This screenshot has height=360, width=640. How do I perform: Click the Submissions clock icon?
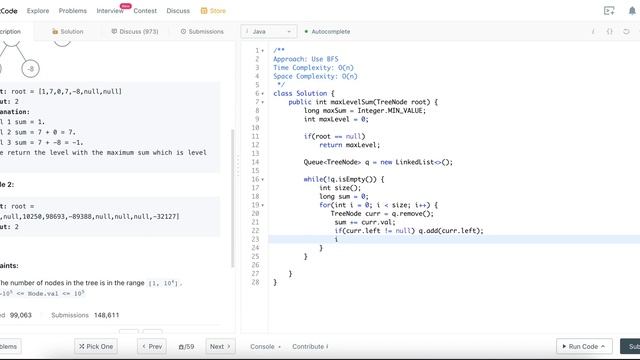click(x=183, y=31)
